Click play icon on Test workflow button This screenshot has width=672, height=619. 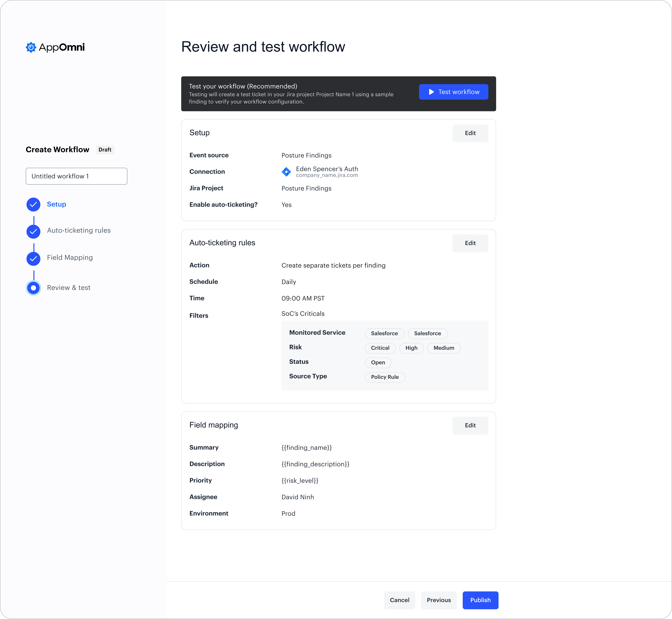coord(431,92)
